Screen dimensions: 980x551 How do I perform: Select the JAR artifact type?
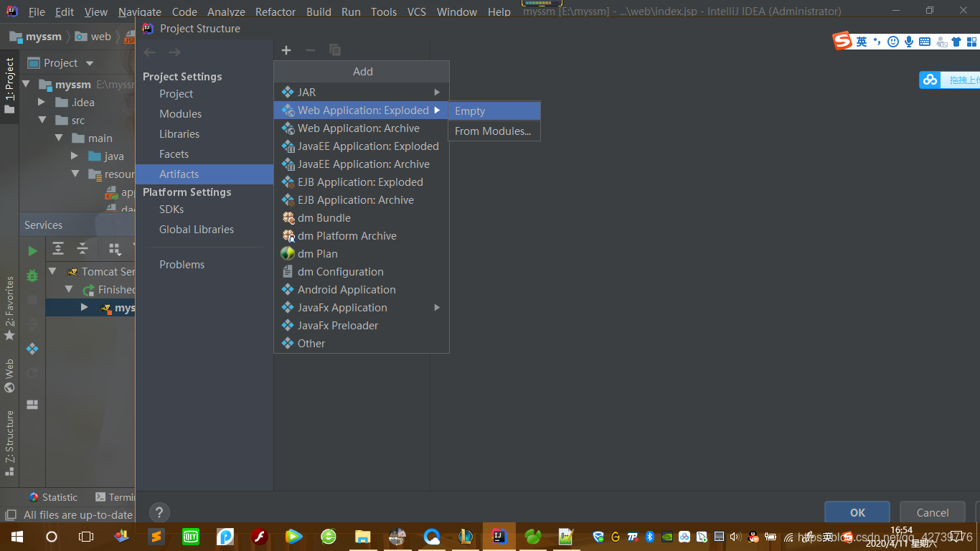pyautogui.click(x=362, y=92)
